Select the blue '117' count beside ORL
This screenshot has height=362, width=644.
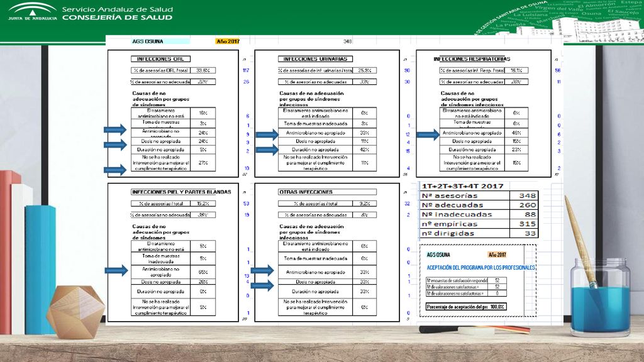pos(246,70)
